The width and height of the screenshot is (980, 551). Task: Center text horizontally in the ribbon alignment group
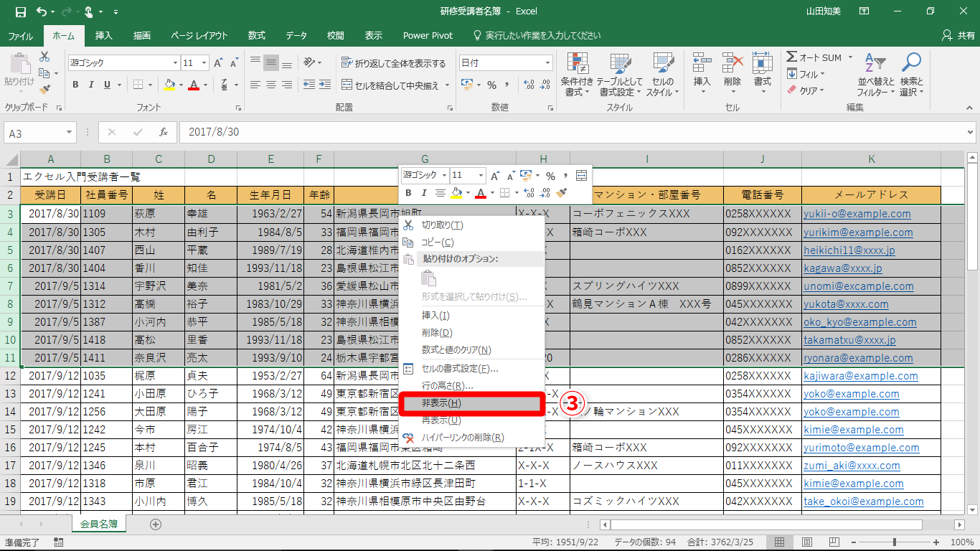click(271, 85)
